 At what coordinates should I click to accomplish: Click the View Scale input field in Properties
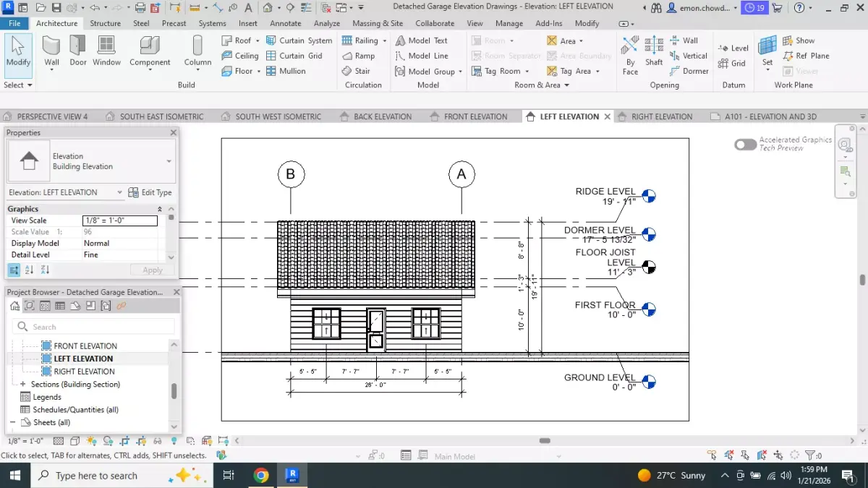tap(120, 221)
